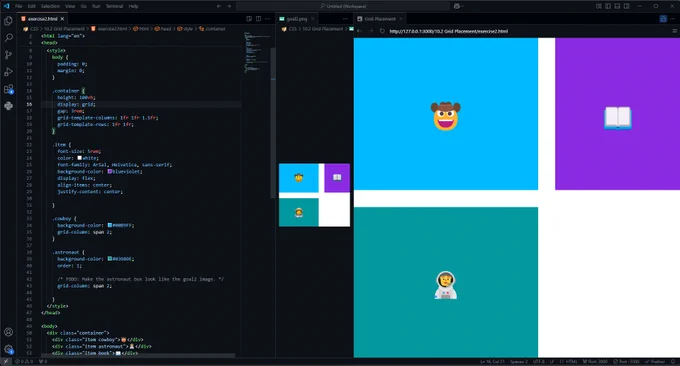Change the Spaces indentation setting in status bar
The image size is (680, 366).
tap(519, 361)
